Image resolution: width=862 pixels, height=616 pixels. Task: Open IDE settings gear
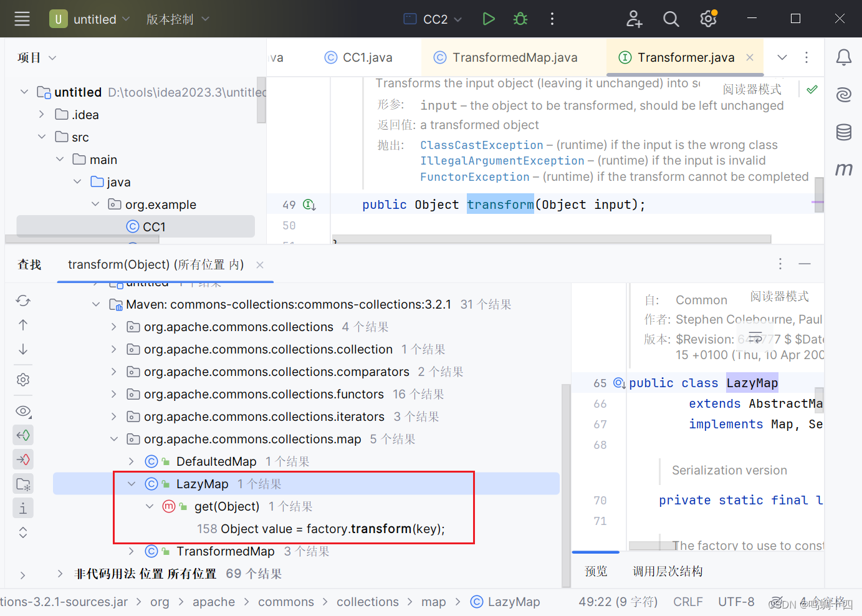pos(709,19)
